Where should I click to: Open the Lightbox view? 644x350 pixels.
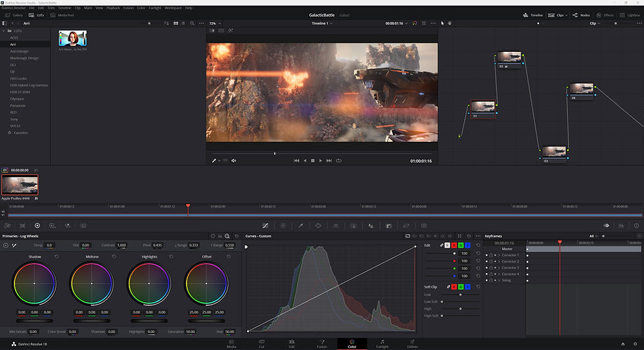[x=630, y=15]
